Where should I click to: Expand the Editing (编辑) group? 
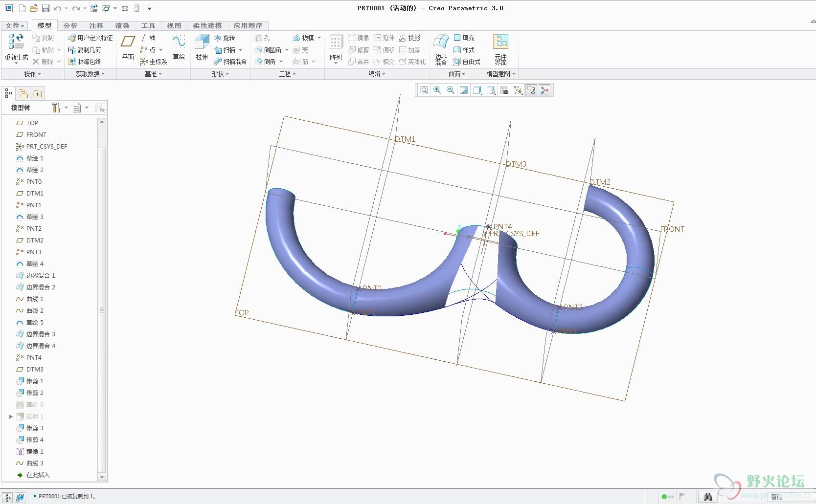377,74
